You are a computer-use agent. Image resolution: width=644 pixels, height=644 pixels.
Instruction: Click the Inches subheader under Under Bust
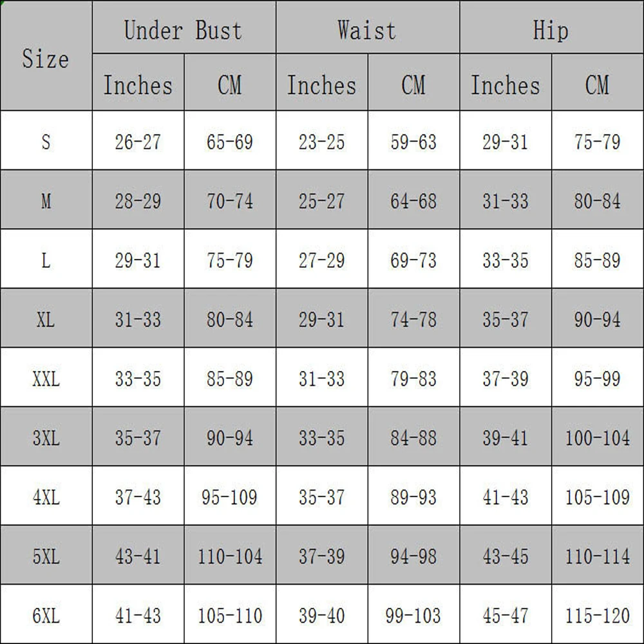(x=138, y=85)
